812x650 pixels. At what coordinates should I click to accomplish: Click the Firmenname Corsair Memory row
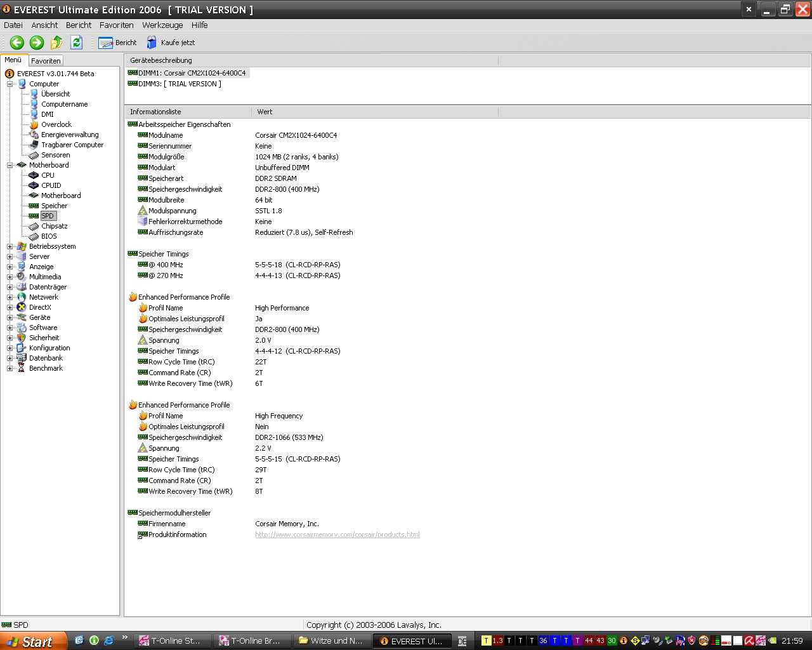point(228,524)
